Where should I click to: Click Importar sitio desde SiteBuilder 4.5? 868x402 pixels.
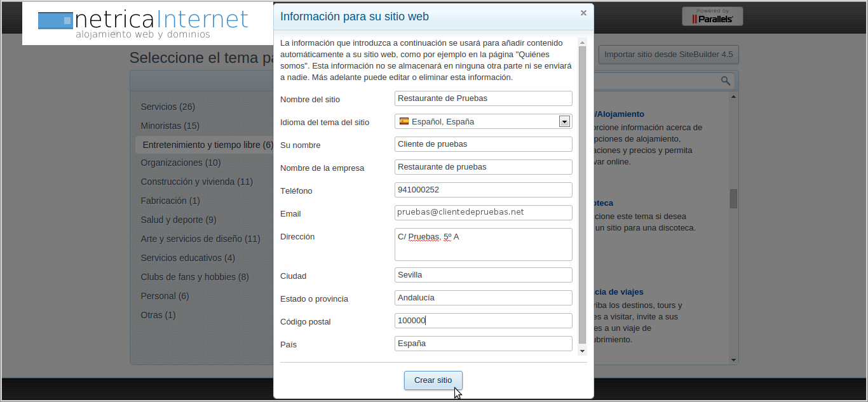(668, 55)
